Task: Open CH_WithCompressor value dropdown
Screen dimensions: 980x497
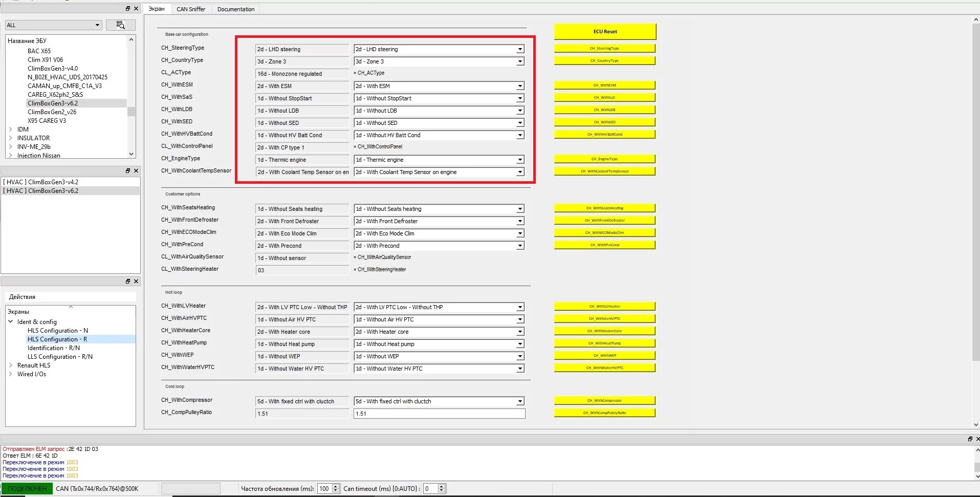Action: tap(520, 402)
